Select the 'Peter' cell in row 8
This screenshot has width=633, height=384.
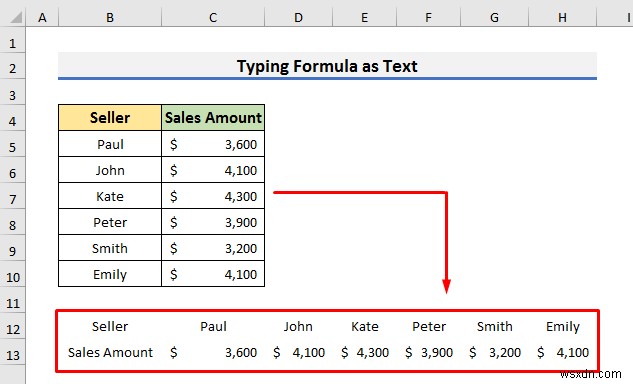pyautogui.click(x=110, y=222)
